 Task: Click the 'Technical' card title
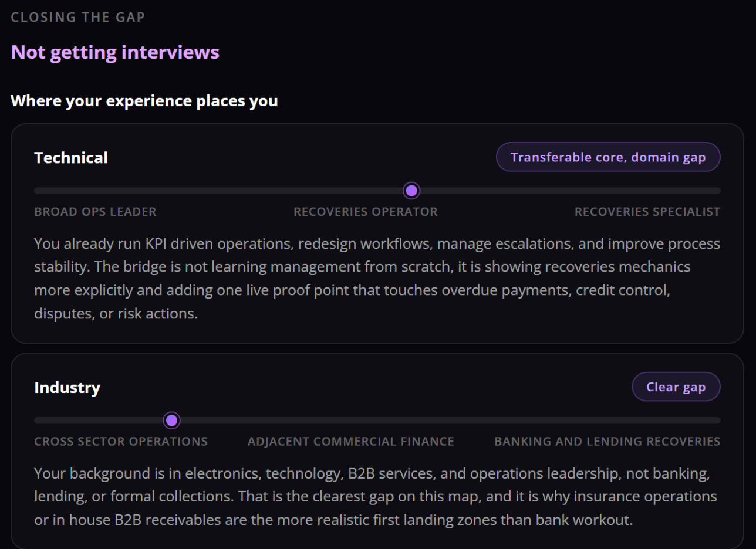(71, 157)
